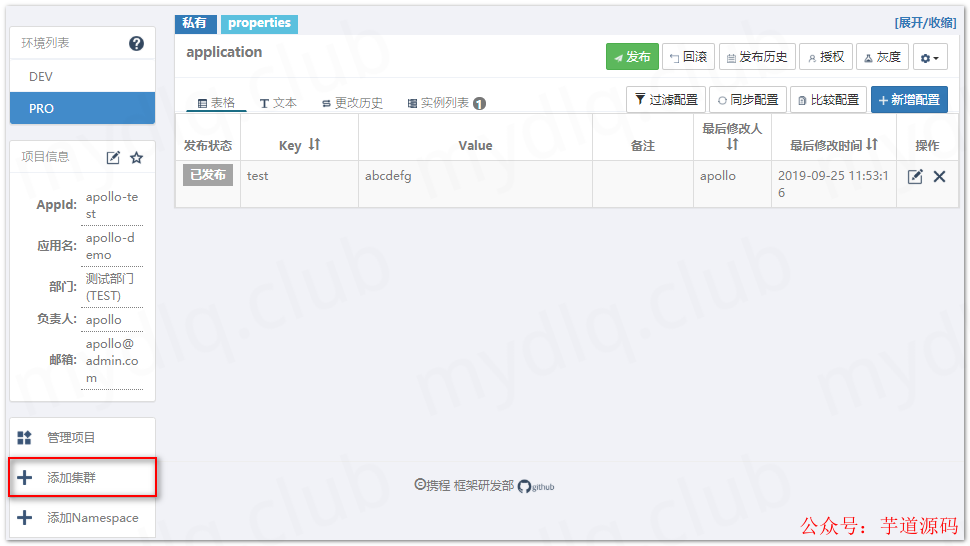Click the 授权 button
970x546 pixels.
pyautogui.click(x=826, y=57)
